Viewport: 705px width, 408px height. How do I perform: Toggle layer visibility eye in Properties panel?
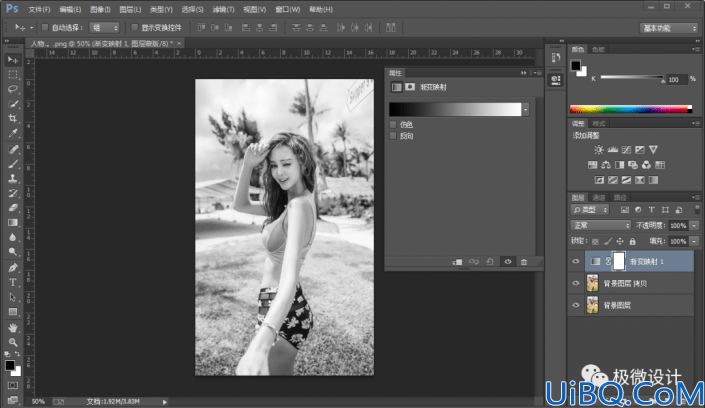pyautogui.click(x=508, y=262)
